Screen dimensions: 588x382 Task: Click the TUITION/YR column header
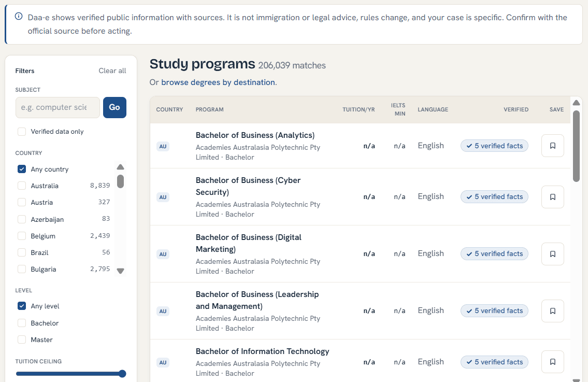358,109
